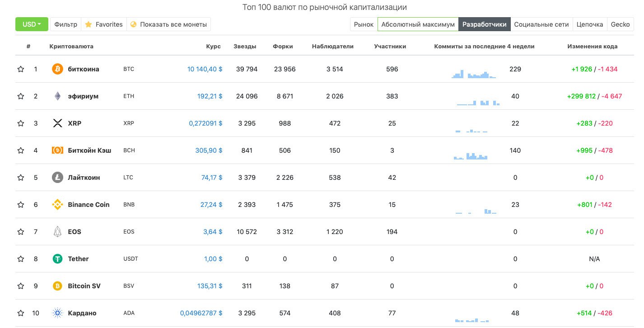Toggle favorite star for Litecoin row

tap(21, 178)
